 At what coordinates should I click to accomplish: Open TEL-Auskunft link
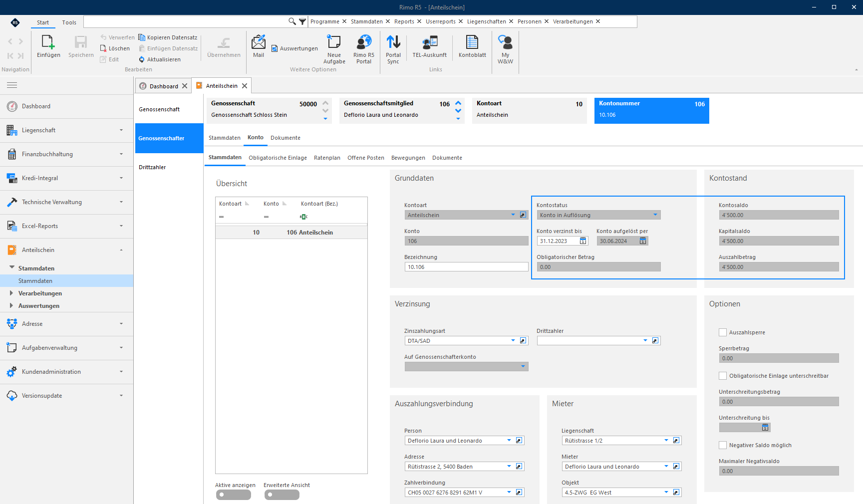pyautogui.click(x=430, y=46)
